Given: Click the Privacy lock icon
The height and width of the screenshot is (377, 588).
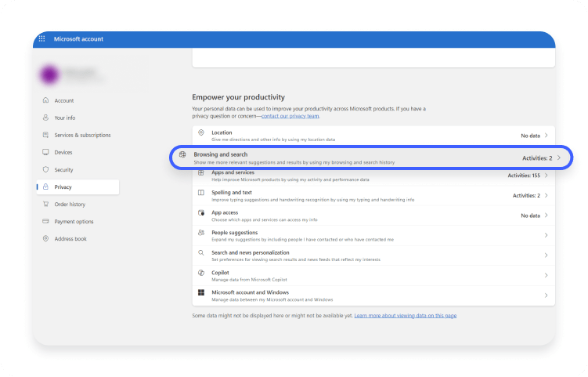Looking at the screenshot, I should click(45, 187).
